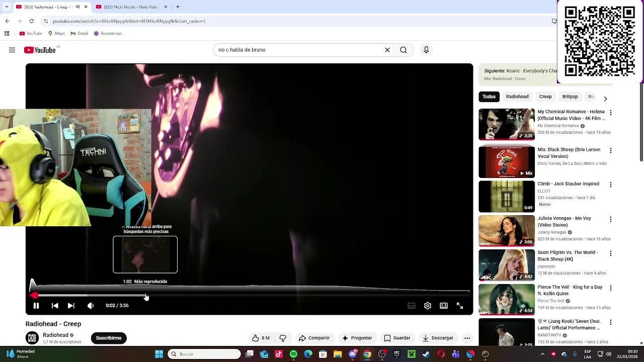Viewport: 644px width, 362px height.
Task: Switch the player to full screen
Action: tap(460, 305)
